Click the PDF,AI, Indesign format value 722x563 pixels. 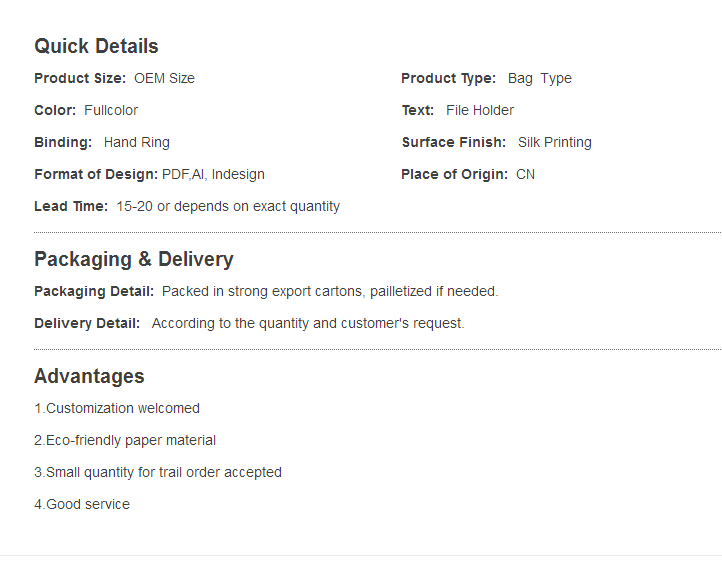[x=213, y=174]
